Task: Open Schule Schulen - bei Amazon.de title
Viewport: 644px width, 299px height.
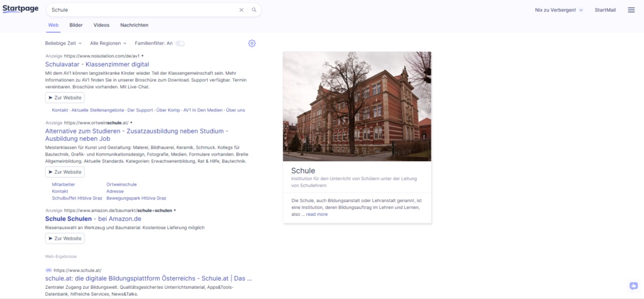Action: [x=93, y=219]
